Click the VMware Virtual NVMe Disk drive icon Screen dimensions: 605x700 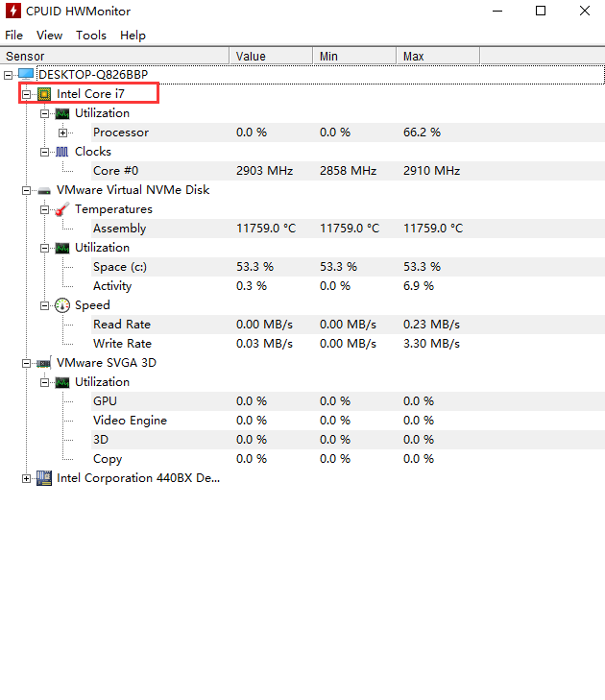tap(44, 190)
